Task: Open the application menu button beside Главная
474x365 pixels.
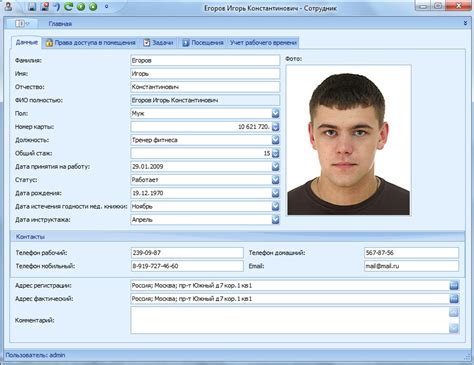Action: click(x=22, y=24)
